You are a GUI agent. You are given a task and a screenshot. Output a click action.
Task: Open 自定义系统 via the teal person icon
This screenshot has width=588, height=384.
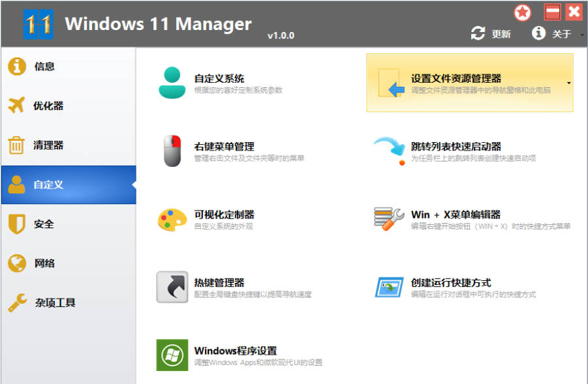point(171,80)
